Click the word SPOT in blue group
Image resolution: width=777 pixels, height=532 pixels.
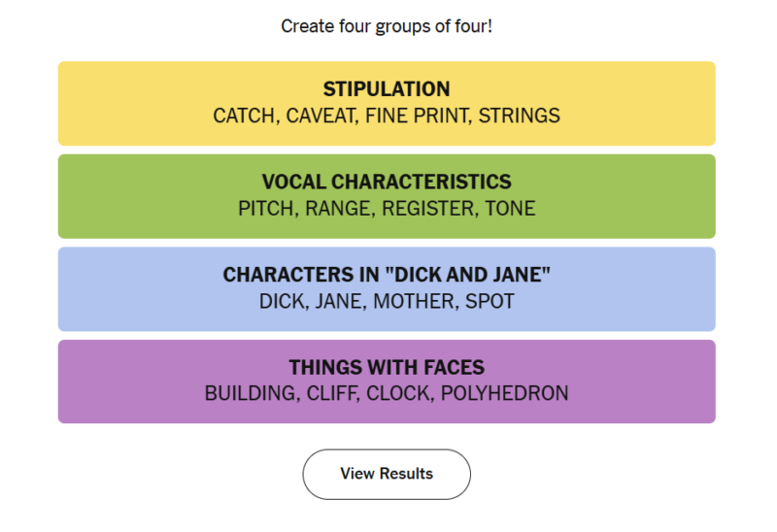click(x=490, y=301)
